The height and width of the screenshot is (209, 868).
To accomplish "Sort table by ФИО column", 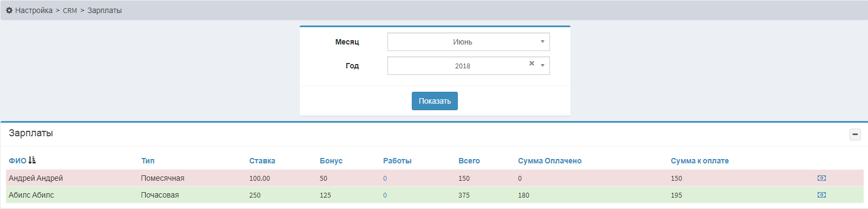I will pos(17,161).
